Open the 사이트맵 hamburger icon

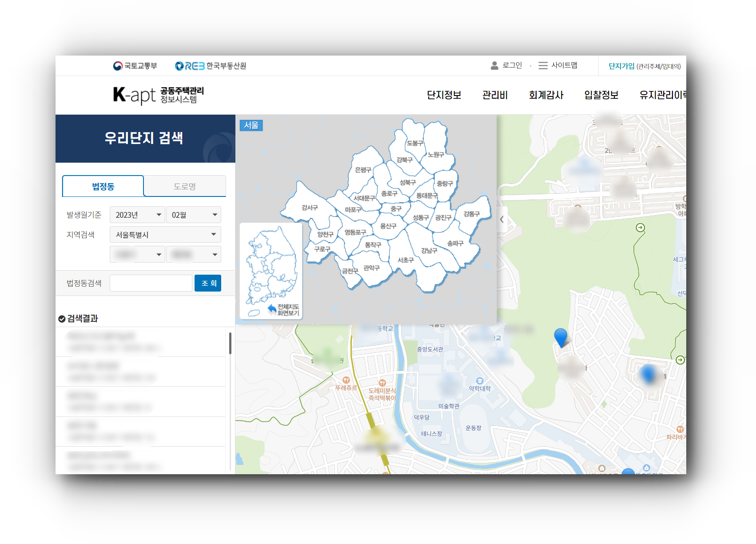543,65
